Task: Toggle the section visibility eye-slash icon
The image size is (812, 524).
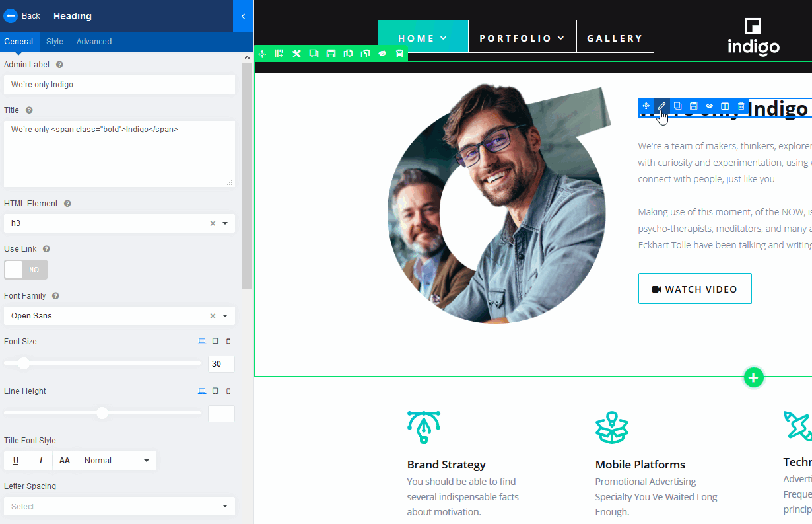Action: click(x=382, y=54)
